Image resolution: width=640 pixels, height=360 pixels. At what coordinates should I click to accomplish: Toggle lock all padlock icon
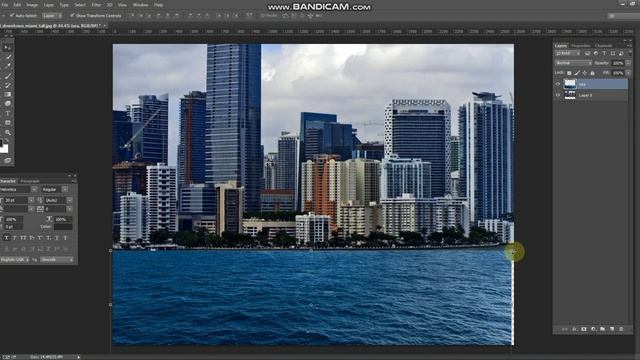(592, 73)
